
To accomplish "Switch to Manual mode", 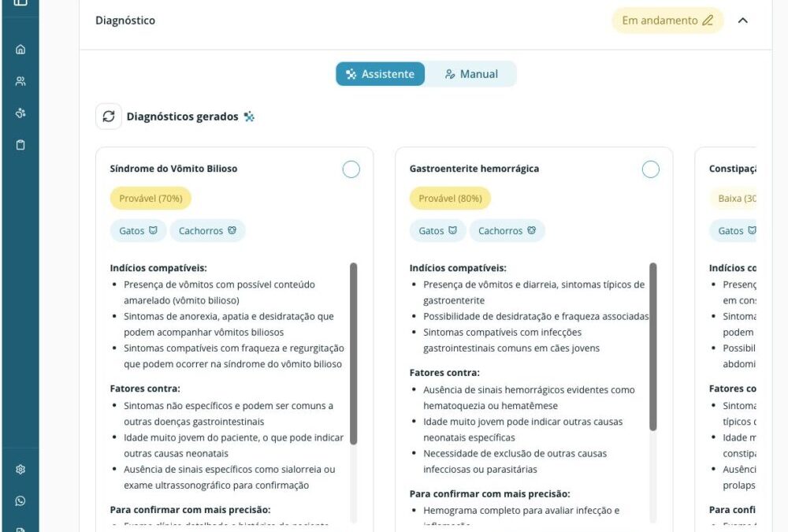I will click(471, 74).
